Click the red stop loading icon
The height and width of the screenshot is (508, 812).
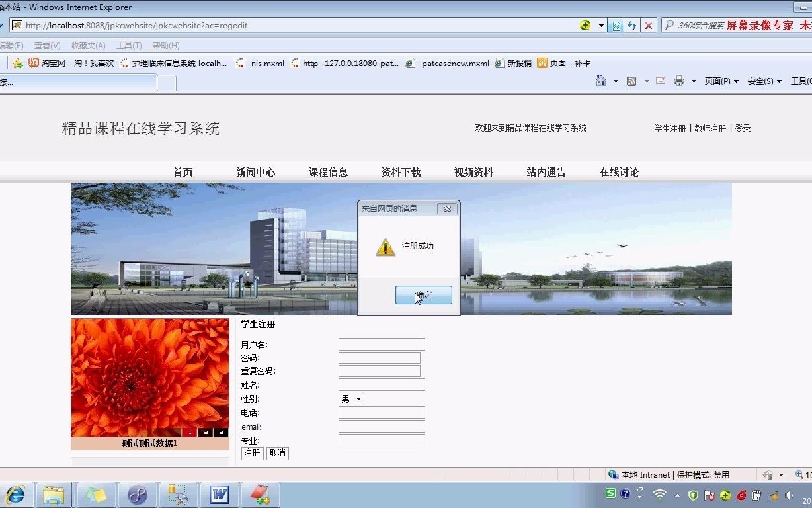pyautogui.click(x=647, y=25)
